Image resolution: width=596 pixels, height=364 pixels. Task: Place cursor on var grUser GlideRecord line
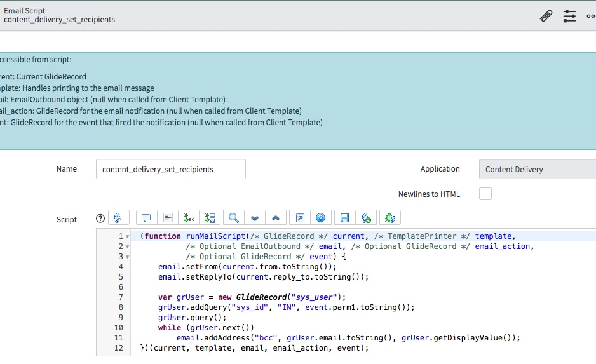point(252,297)
